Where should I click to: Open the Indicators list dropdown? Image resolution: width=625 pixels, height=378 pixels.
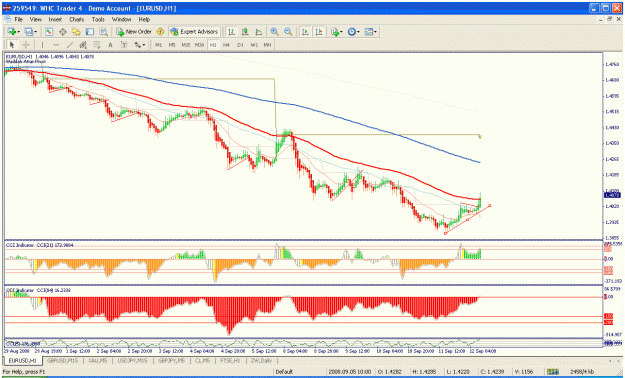pyautogui.click(x=336, y=32)
